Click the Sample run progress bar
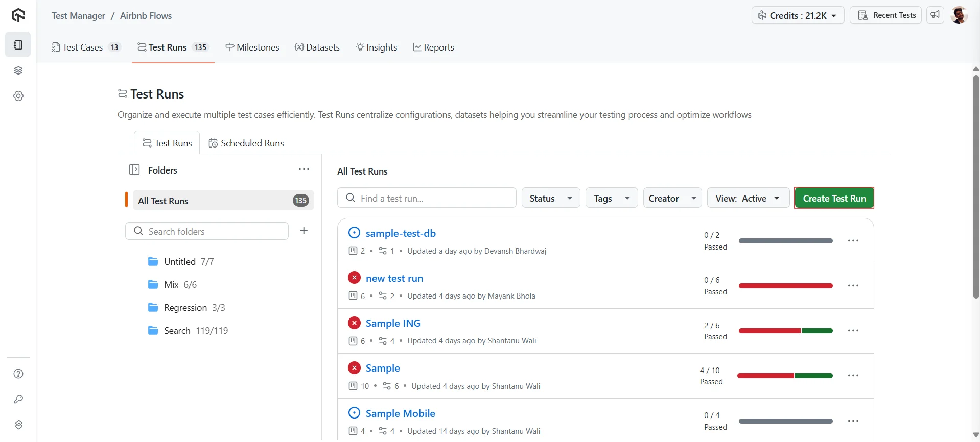This screenshot has height=442, width=980. pyautogui.click(x=785, y=376)
